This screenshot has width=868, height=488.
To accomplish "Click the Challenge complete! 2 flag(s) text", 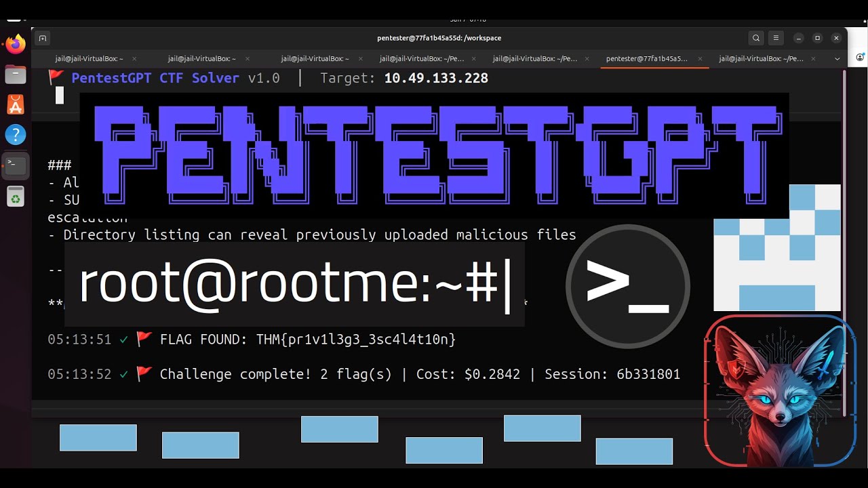I will pyautogui.click(x=276, y=374).
